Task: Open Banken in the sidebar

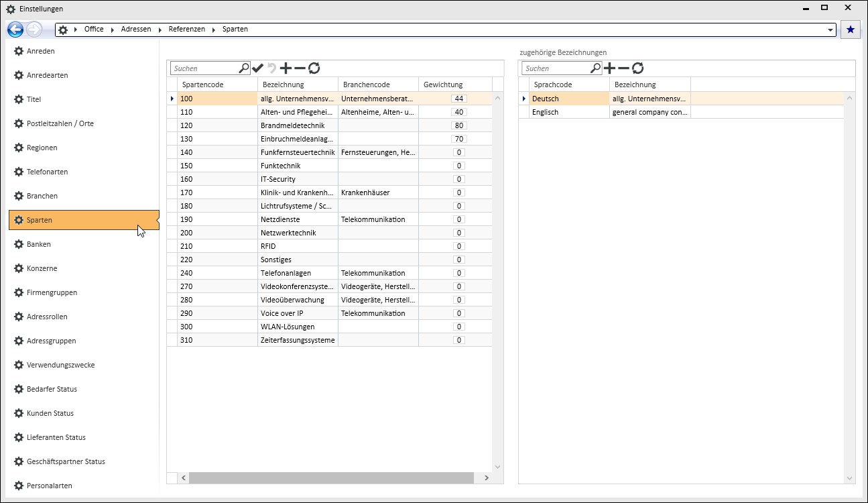Action: click(84, 244)
